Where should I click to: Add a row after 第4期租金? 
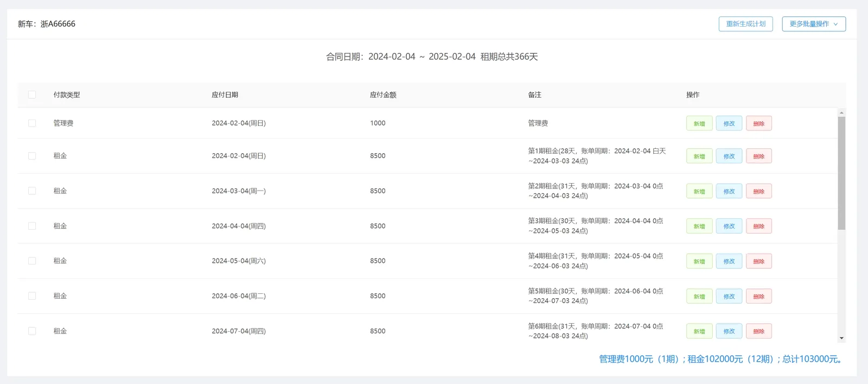click(699, 261)
